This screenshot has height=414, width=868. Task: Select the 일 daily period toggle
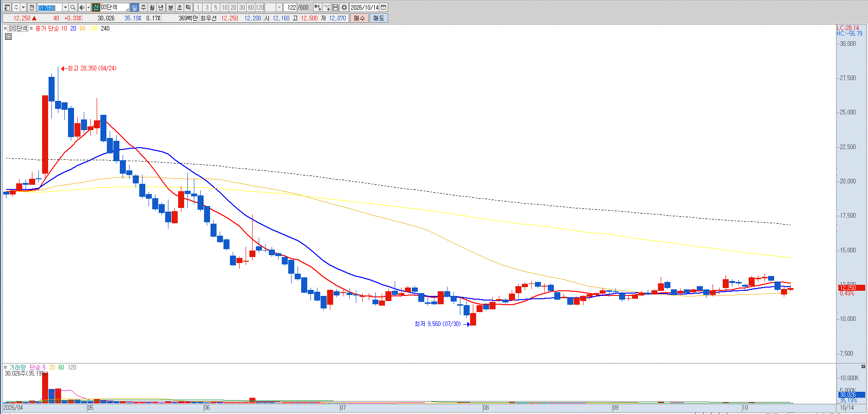134,7
